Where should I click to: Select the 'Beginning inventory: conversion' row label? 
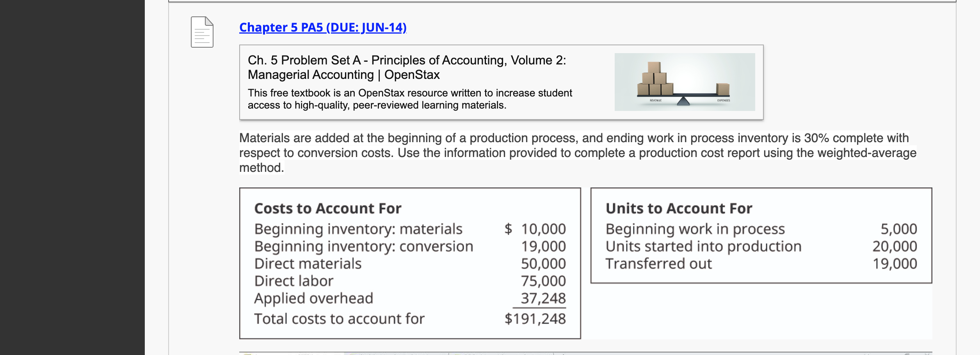click(x=363, y=246)
